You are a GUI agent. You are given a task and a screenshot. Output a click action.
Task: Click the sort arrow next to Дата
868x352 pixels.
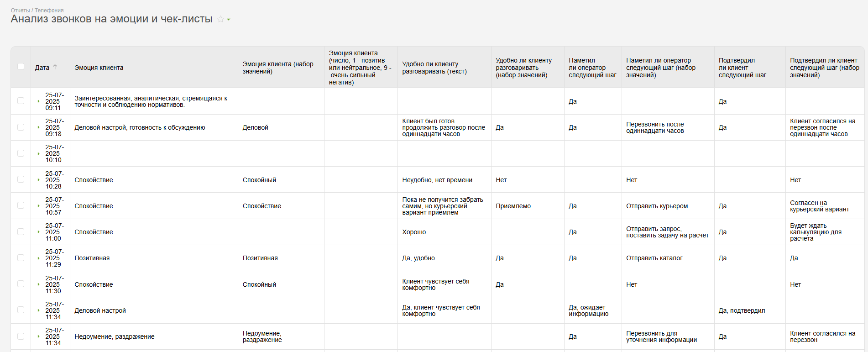click(x=55, y=67)
